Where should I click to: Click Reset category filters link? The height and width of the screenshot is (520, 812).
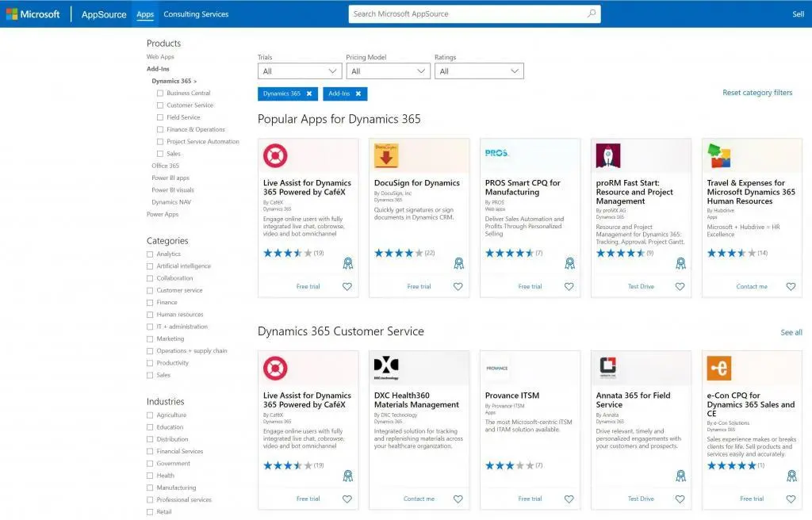pyautogui.click(x=757, y=93)
